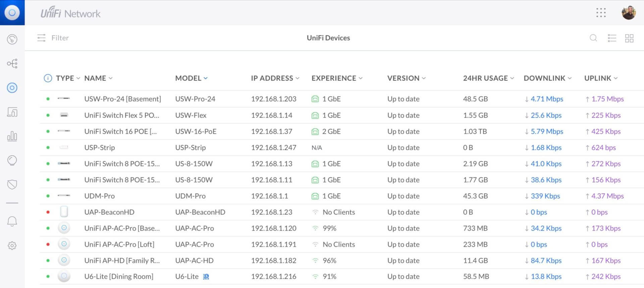Click the search magnifier icon

click(593, 38)
